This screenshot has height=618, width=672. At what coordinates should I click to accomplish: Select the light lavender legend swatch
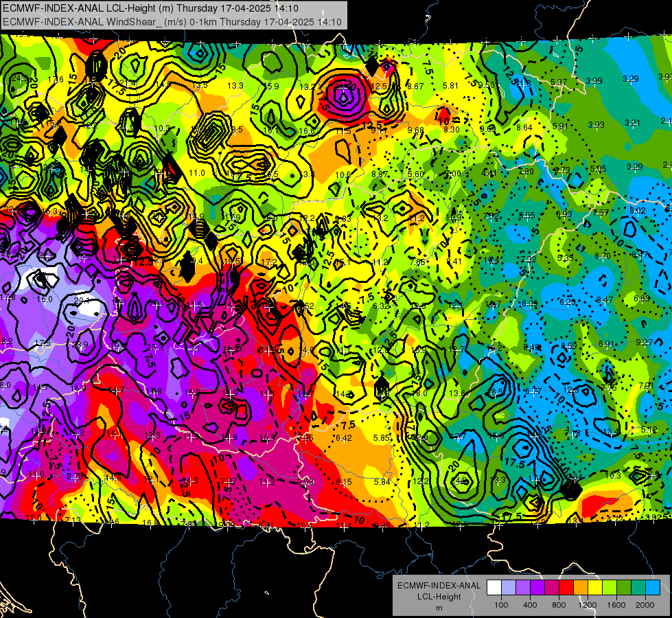click(x=509, y=588)
